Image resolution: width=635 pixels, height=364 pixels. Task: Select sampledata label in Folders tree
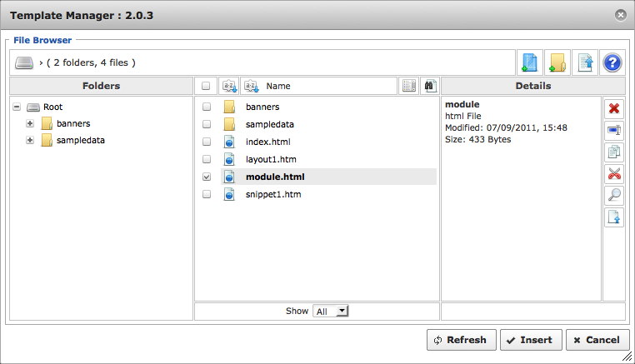(x=81, y=140)
